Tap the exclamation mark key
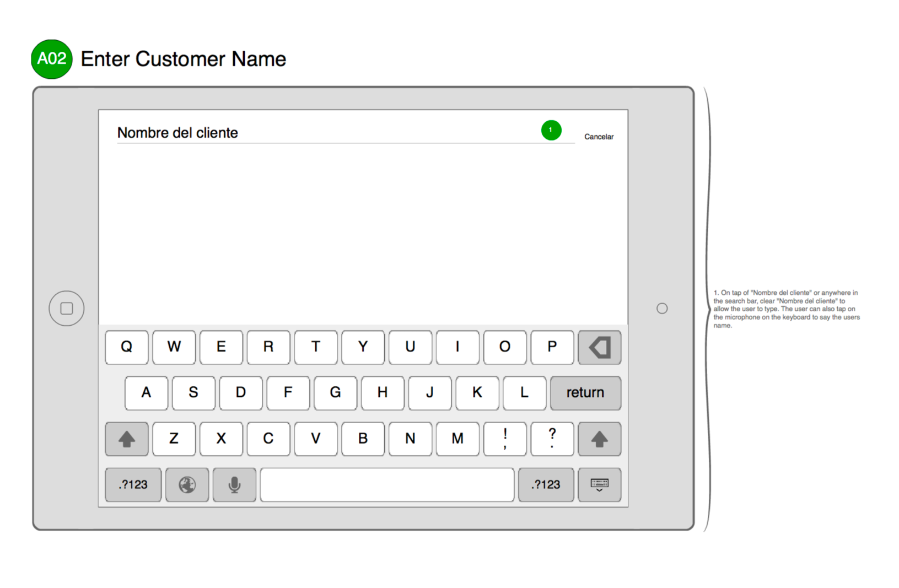 pos(504,439)
